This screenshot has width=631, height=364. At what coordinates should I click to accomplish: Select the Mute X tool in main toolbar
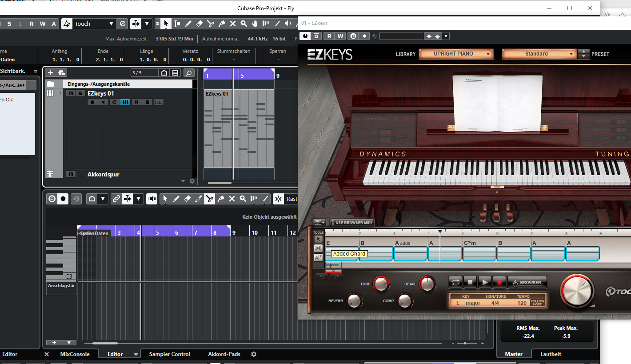232,24
